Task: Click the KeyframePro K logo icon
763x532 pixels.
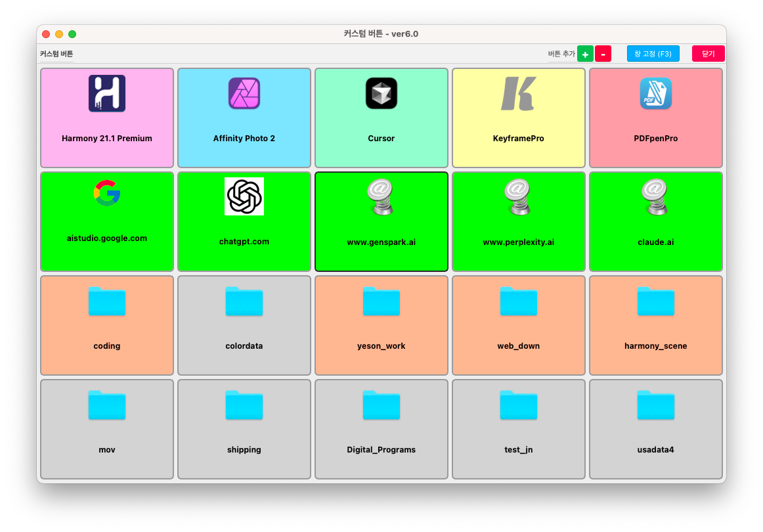Action: (519, 93)
